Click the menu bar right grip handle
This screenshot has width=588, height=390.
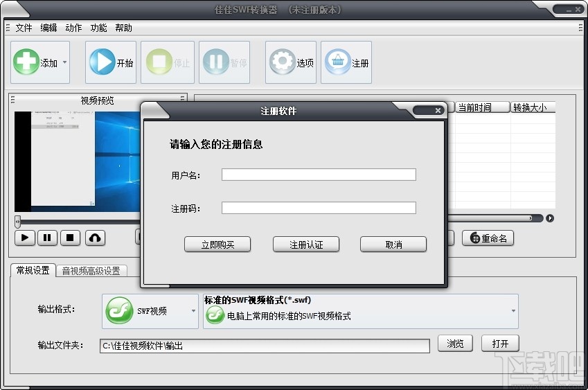(580, 28)
